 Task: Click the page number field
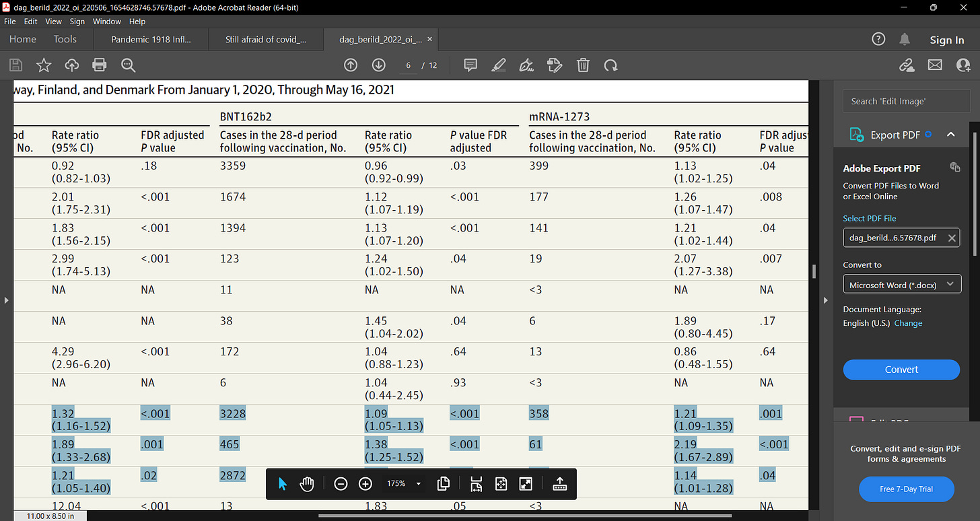tap(407, 65)
